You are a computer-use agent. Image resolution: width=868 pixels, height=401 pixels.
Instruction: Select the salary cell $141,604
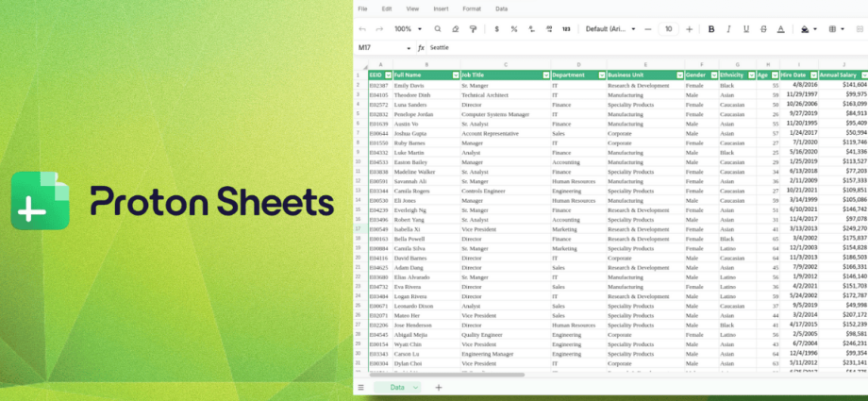[843, 85]
